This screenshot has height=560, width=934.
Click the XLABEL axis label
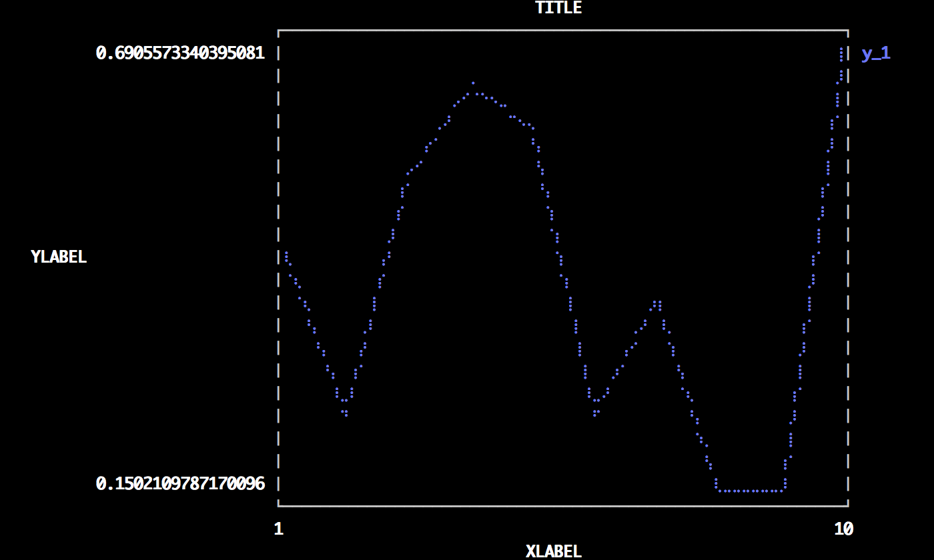pos(553,551)
